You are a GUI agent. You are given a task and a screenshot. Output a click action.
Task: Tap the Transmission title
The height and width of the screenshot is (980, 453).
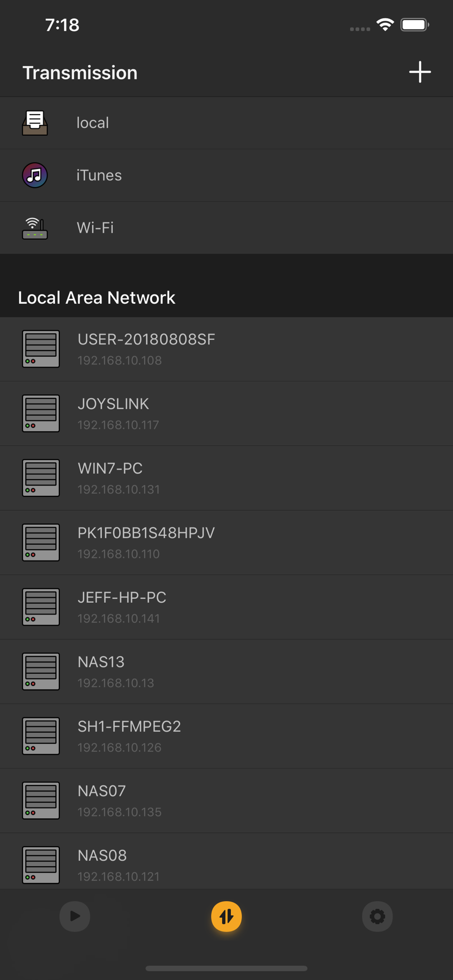(80, 73)
